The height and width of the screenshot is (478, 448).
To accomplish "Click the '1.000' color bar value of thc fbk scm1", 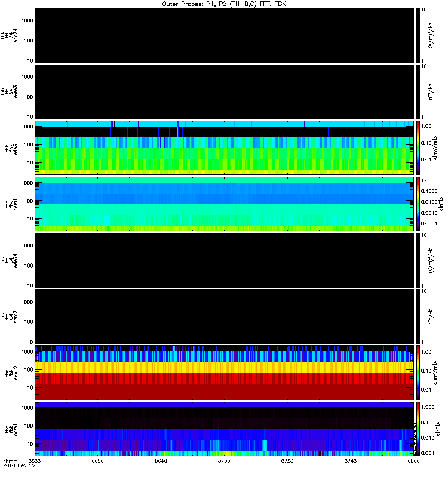I will (428, 407).
